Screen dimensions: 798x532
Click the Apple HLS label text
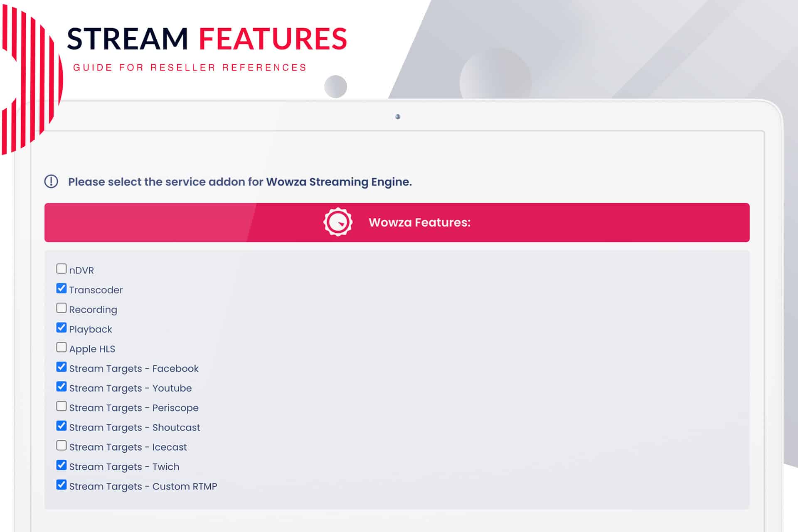92,349
